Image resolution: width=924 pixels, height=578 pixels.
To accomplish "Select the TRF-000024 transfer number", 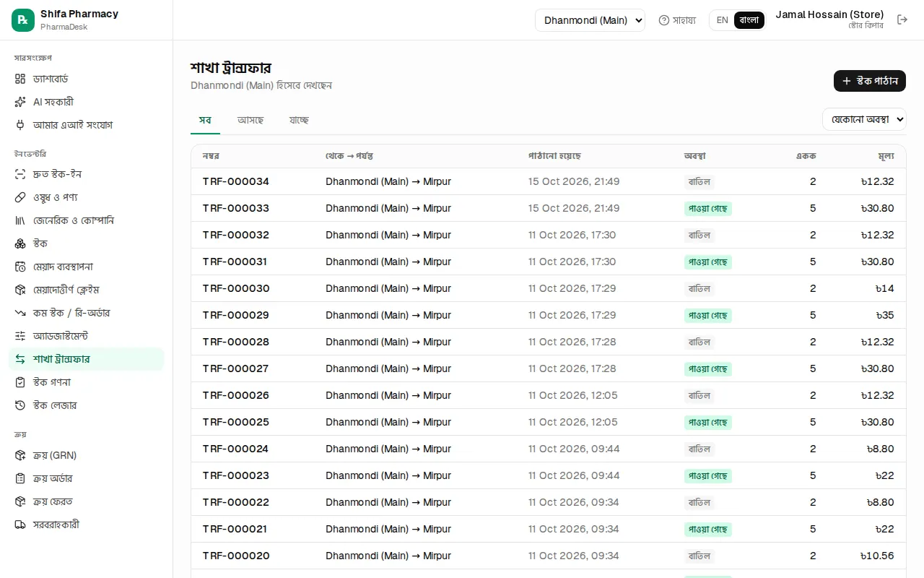I will 236,449.
